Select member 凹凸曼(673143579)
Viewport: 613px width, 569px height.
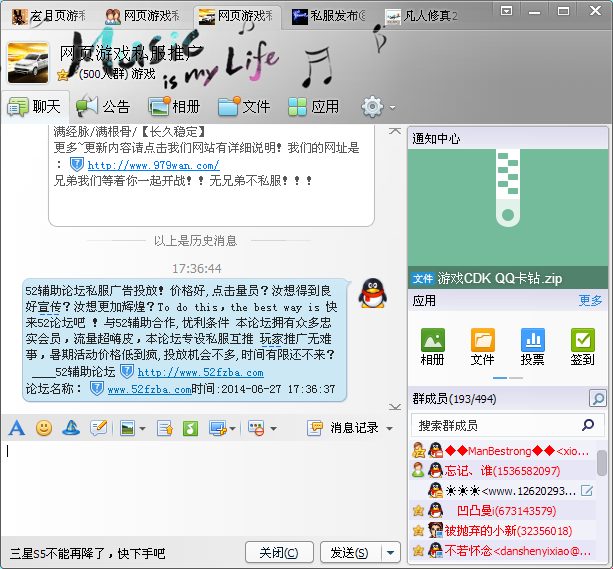pyautogui.click(x=504, y=510)
